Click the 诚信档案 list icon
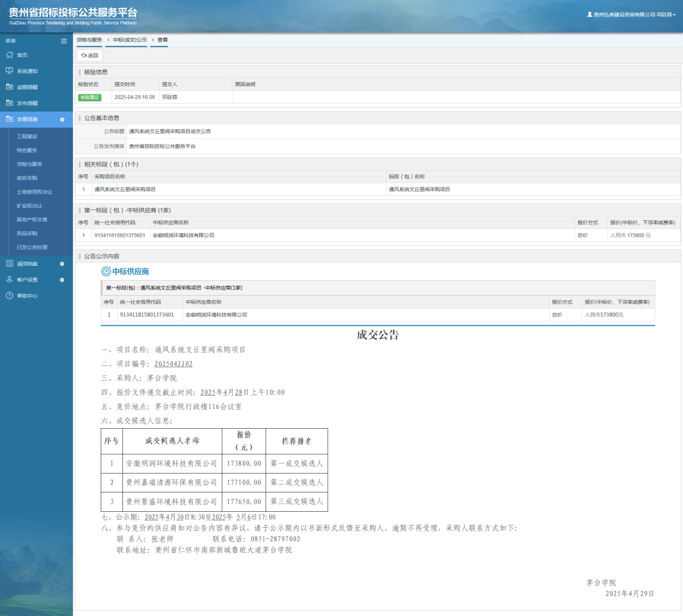 point(9,264)
